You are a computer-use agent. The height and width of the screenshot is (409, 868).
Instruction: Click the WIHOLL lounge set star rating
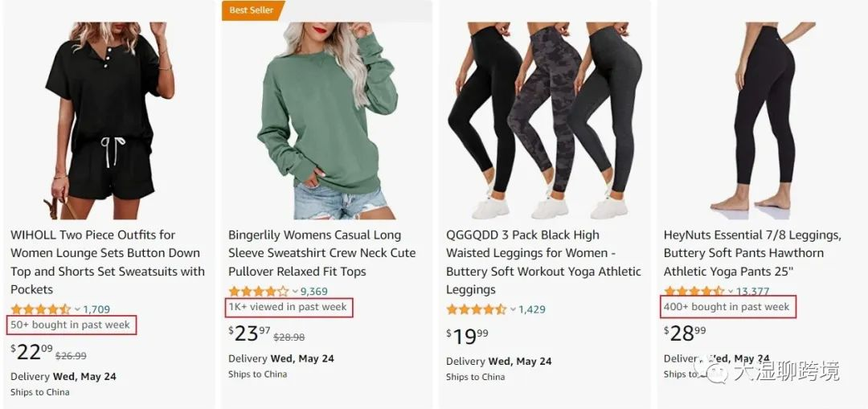pyautogui.click(x=40, y=309)
